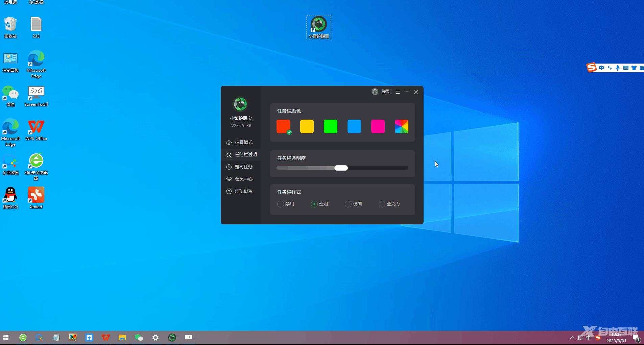The width and height of the screenshot is (644, 345).
Task: Open the Sogou skin shirt icon
Action: 634,68
